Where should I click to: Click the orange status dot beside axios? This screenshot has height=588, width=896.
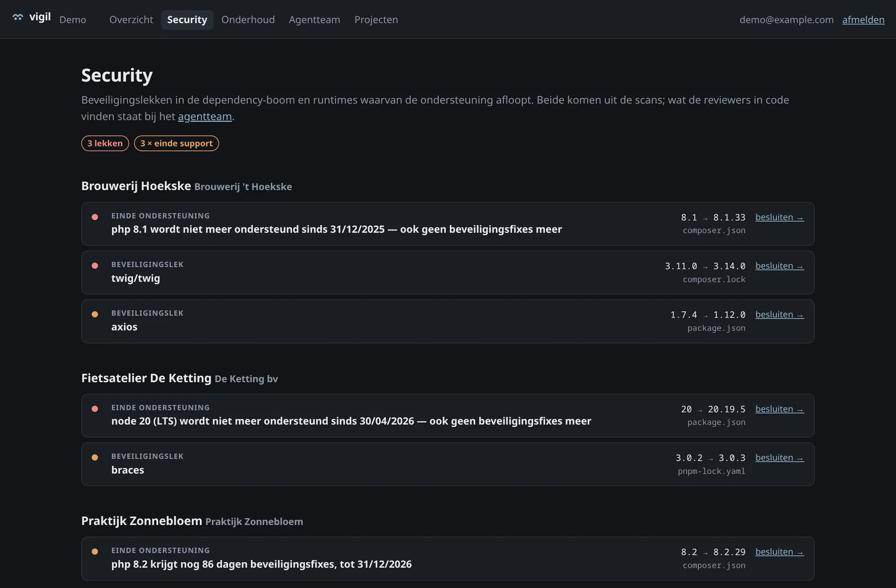95,314
